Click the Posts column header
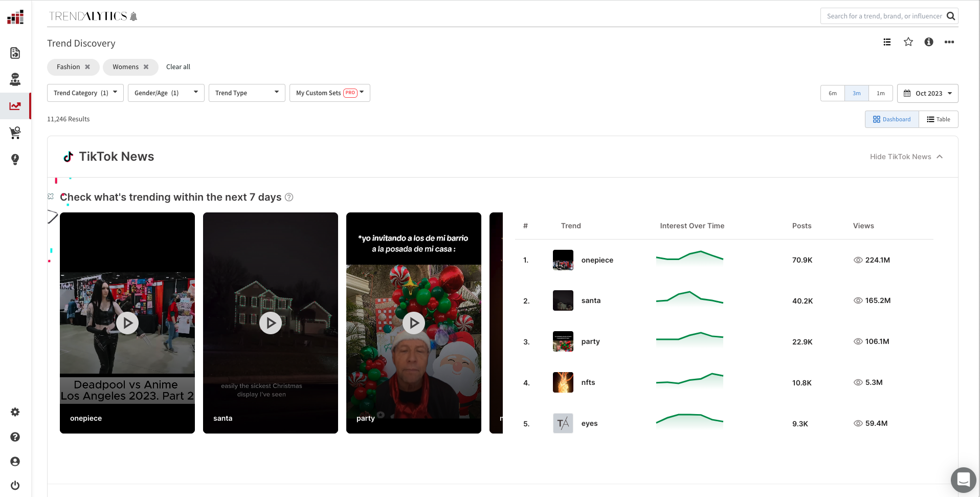 click(x=802, y=226)
